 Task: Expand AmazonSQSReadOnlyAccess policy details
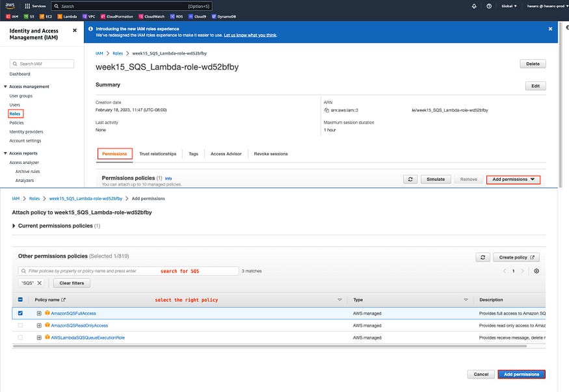39,325
